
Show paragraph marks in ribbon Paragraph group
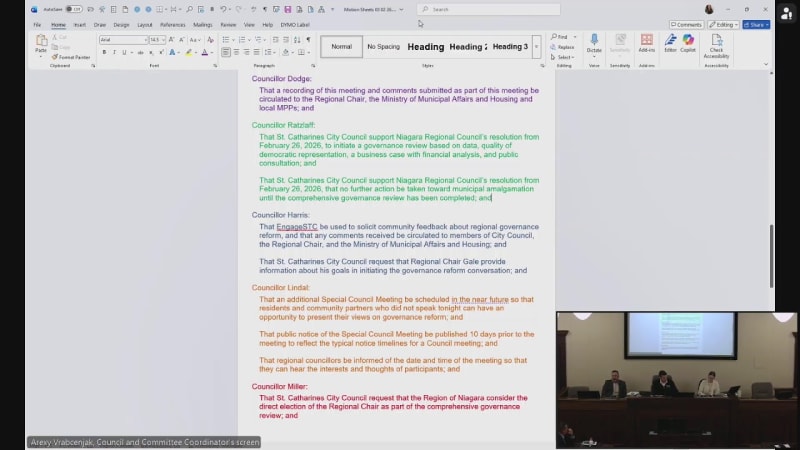(308, 40)
